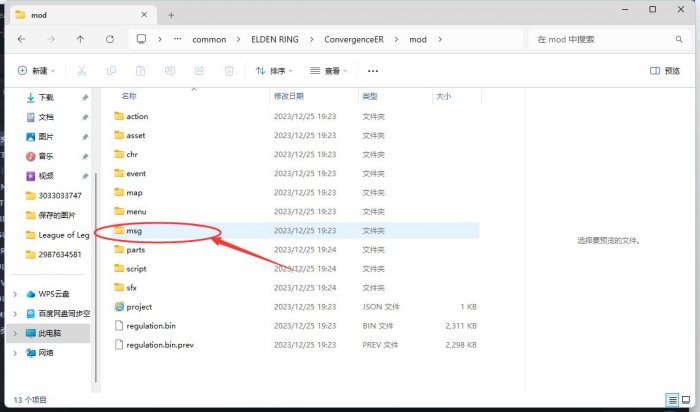Screen dimensions: 700x412
Task: Sort by 名称 column header
Action: (x=129, y=96)
